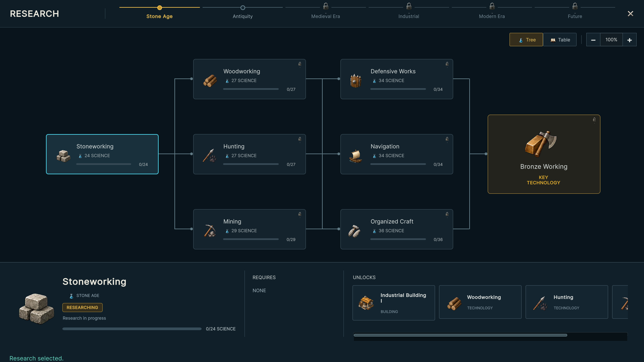Click the Stoneworking science progress bar
Image resolution: width=644 pixels, height=362 pixels.
click(132, 329)
